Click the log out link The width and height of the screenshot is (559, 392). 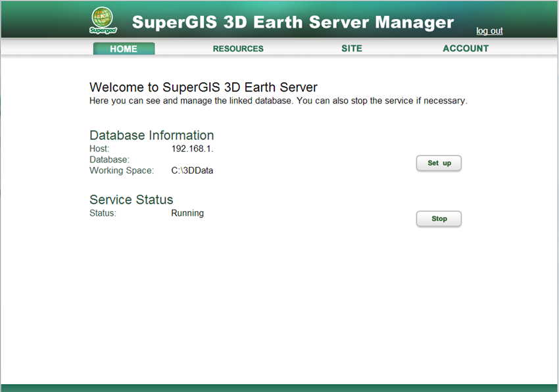(x=489, y=31)
